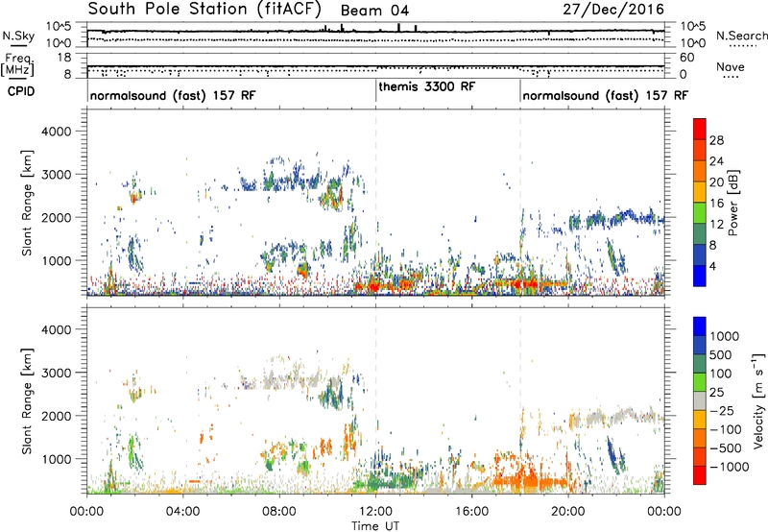Click the '20:00' time axis label
768x532 pixels.
(x=567, y=512)
